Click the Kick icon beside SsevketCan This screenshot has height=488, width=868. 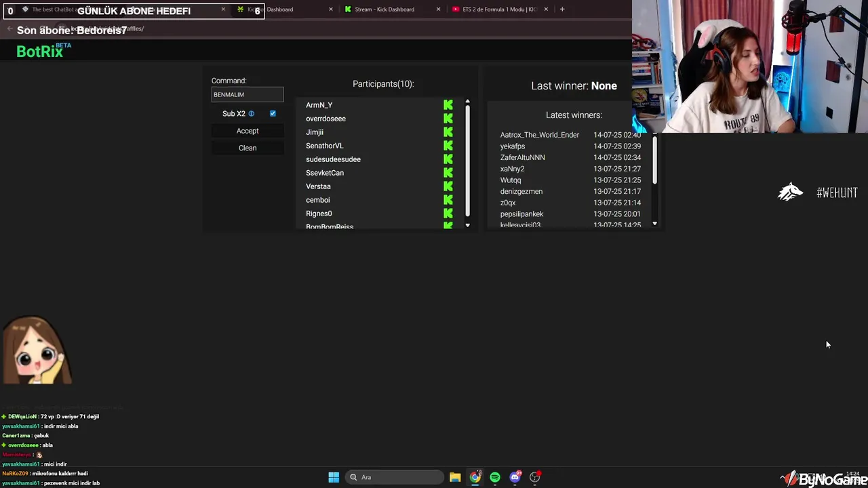click(448, 173)
